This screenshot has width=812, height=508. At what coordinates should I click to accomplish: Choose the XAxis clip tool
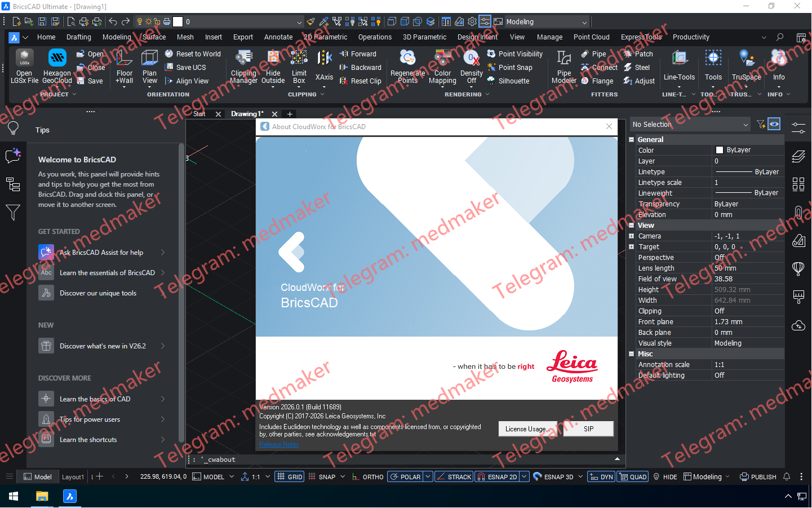[x=324, y=68]
